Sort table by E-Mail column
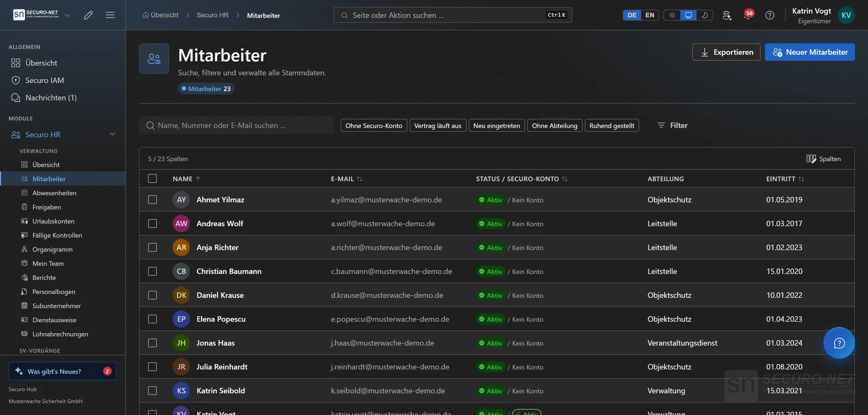This screenshot has height=415, width=868. [x=347, y=179]
